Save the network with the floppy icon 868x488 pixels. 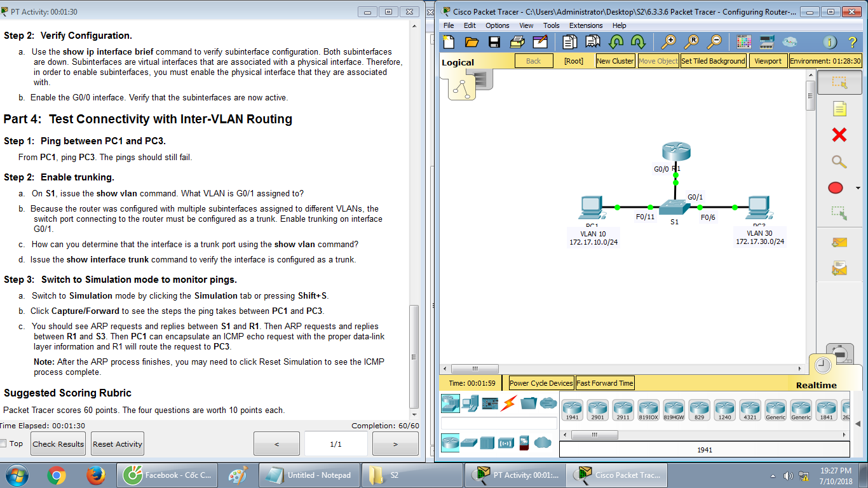[494, 42]
